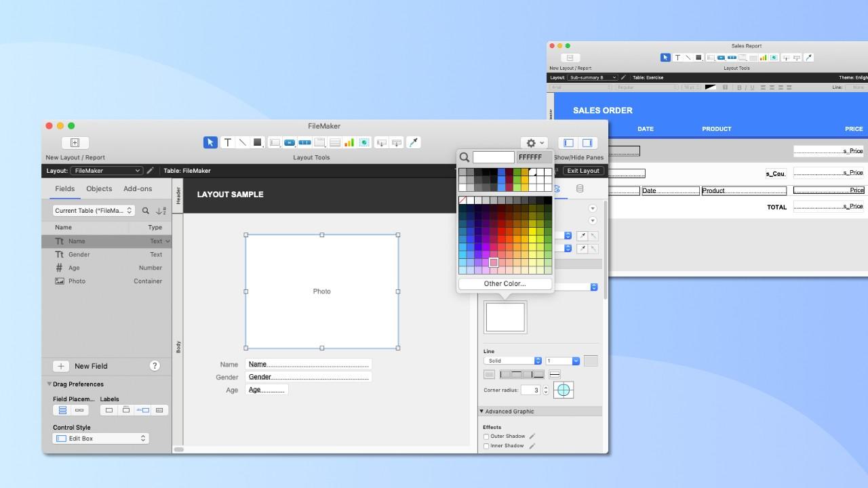Enable the Outer Shadow checkbox
This screenshot has width=868, height=488.
(x=486, y=436)
